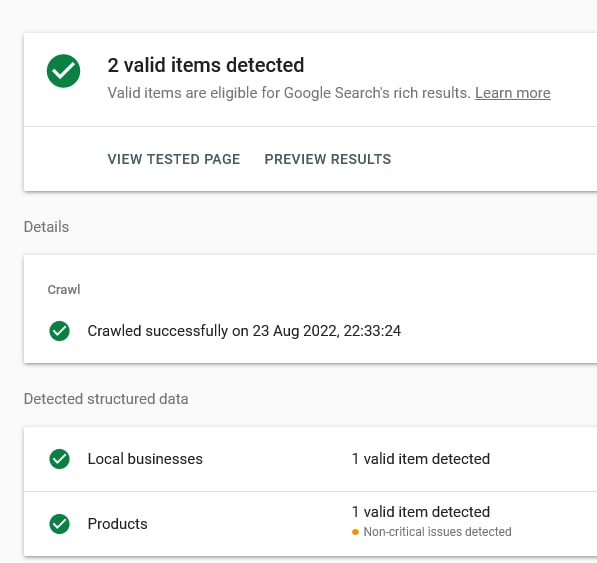Click the orange non-critical issues dot

pos(355,532)
